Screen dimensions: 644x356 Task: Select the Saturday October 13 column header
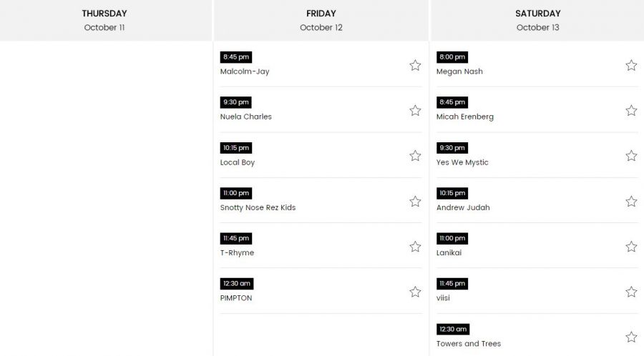coord(537,20)
